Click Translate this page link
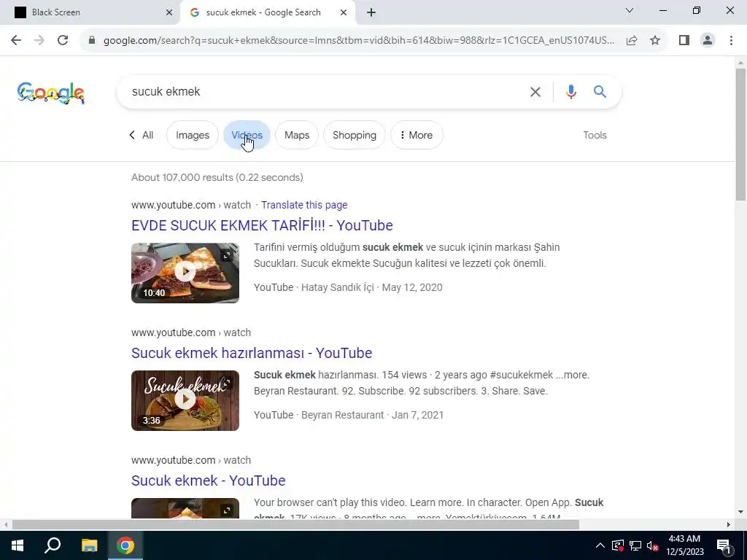This screenshot has height=560, width=747. [304, 205]
